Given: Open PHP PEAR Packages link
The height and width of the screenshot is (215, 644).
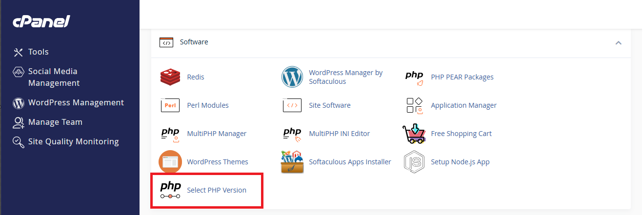Looking at the screenshot, I should 462,77.
